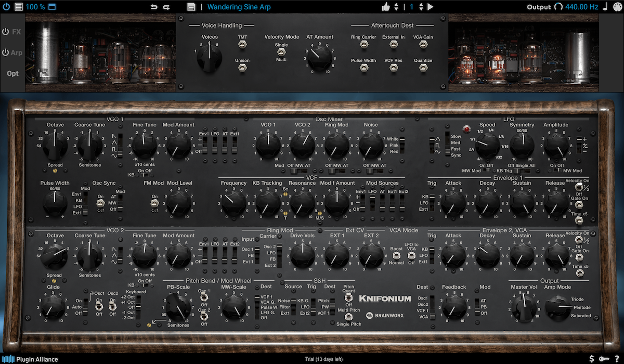
Task: Open help with the question mark icon
Action: 616,359
